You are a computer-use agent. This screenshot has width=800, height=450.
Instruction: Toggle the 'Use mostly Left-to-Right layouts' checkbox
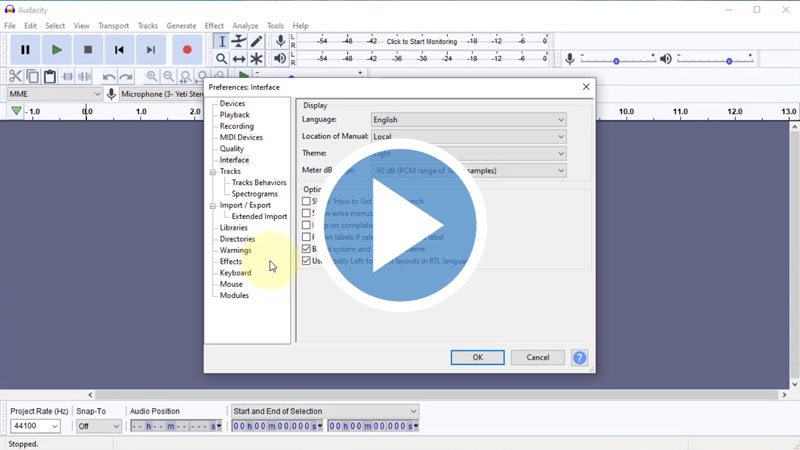[307, 261]
